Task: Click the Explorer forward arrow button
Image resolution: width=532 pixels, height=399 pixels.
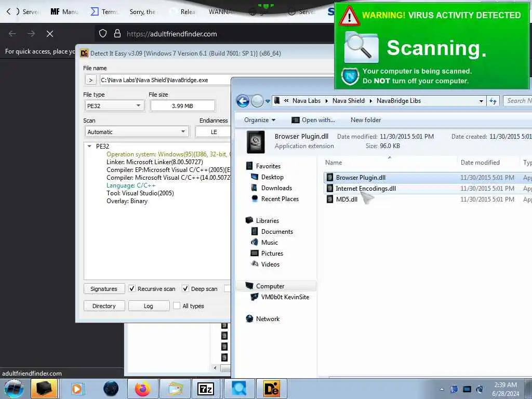Action: [257, 101]
